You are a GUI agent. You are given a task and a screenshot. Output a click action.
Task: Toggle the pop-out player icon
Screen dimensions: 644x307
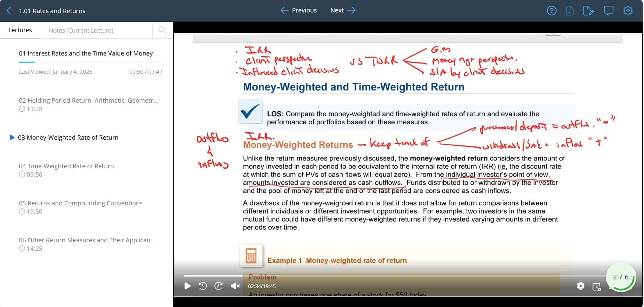[597, 287]
